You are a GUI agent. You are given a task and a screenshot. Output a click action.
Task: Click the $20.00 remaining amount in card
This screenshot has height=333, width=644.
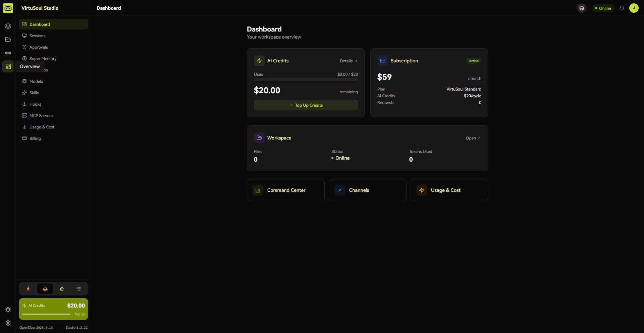click(267, 90)
